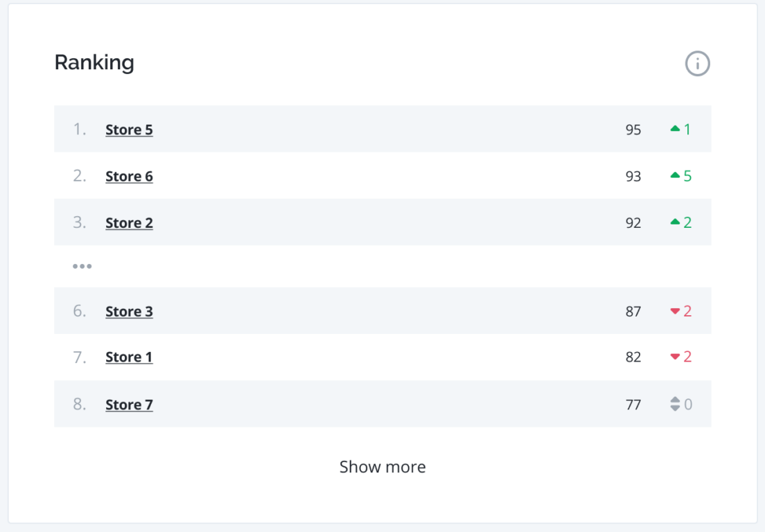Open the Store 6 link
765x532 pixels.
pos(130,176)
